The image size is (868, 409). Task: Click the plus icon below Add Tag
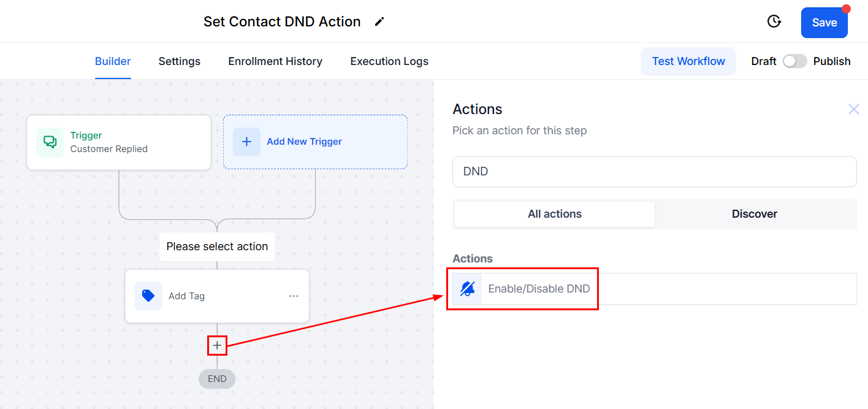click(x=217, y=346)
